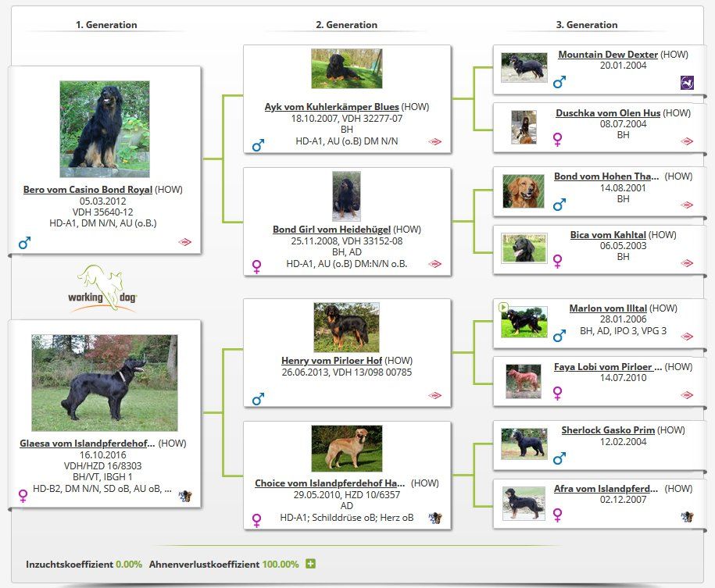The width and height of the screenshot is (715, 588).
Task: Click the red club logo on Faya Lobi card
Action: coord(687,395)
